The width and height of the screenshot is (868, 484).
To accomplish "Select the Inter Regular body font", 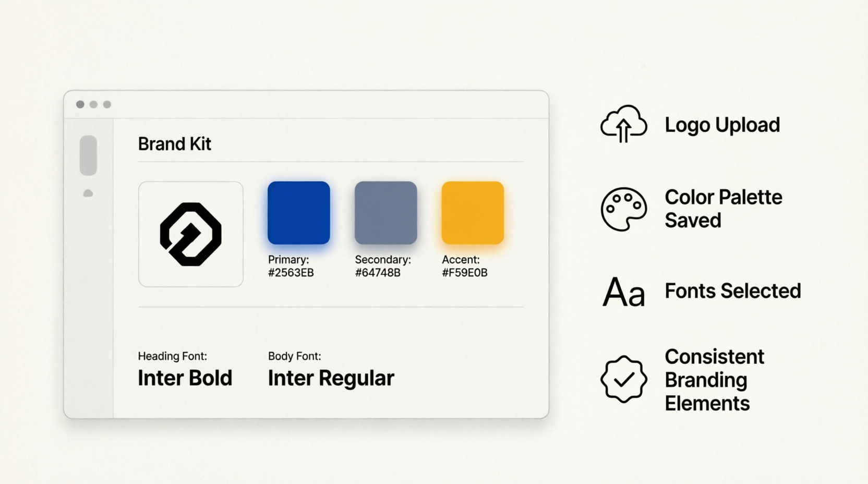I will 331,379.
